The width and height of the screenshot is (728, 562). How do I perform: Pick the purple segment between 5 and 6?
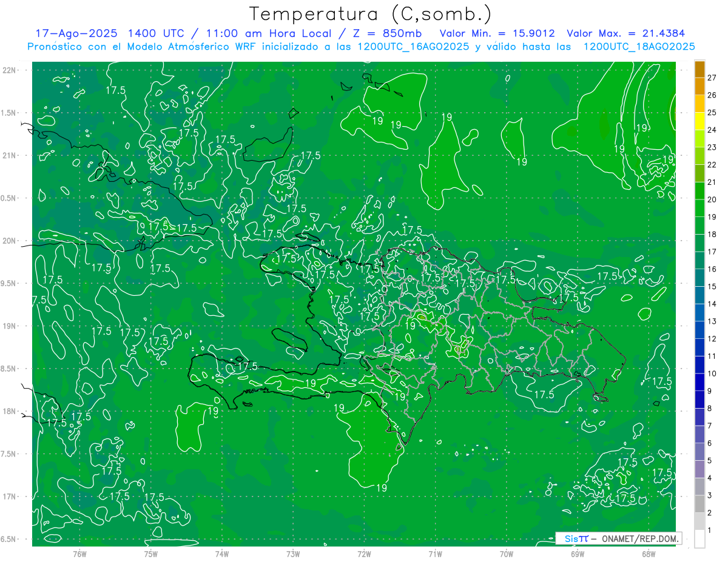699,452
